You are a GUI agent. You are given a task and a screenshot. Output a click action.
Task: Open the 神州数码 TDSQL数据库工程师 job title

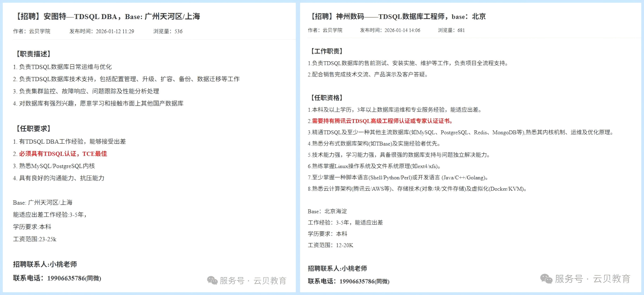pos(397,16)
